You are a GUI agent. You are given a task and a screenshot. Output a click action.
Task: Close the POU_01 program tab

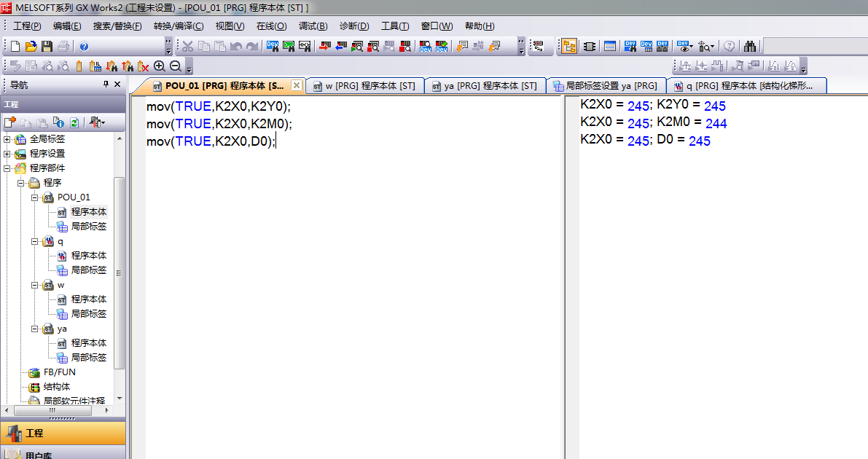(x=296, y=85)
